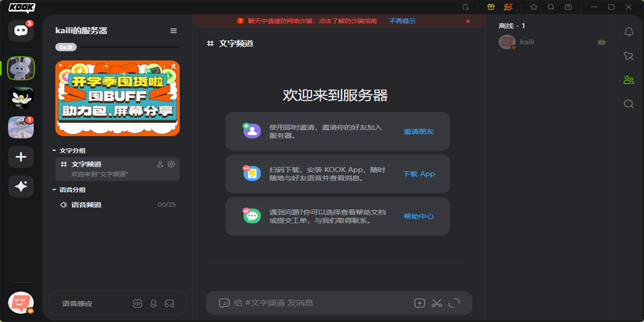Open the gift center in the top toolbar

tap(491, 7)
